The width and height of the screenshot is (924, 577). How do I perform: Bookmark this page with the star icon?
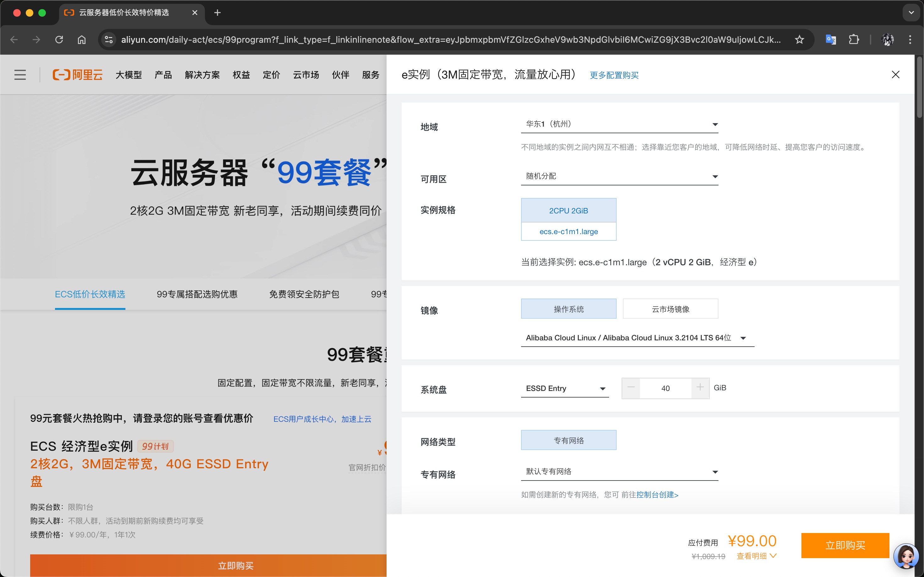click(x=799, y=40)
